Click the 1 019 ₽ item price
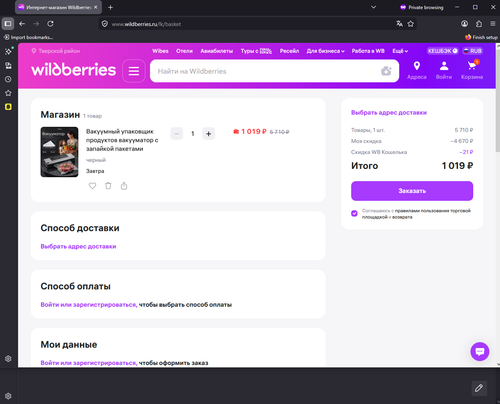Viewport: 500px width, 404px height. (x=254, y=132)
